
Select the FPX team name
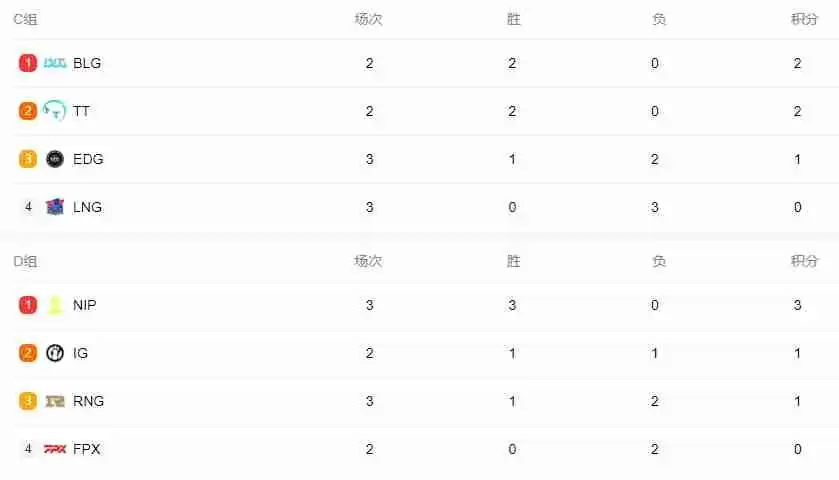tap(87, 449)
